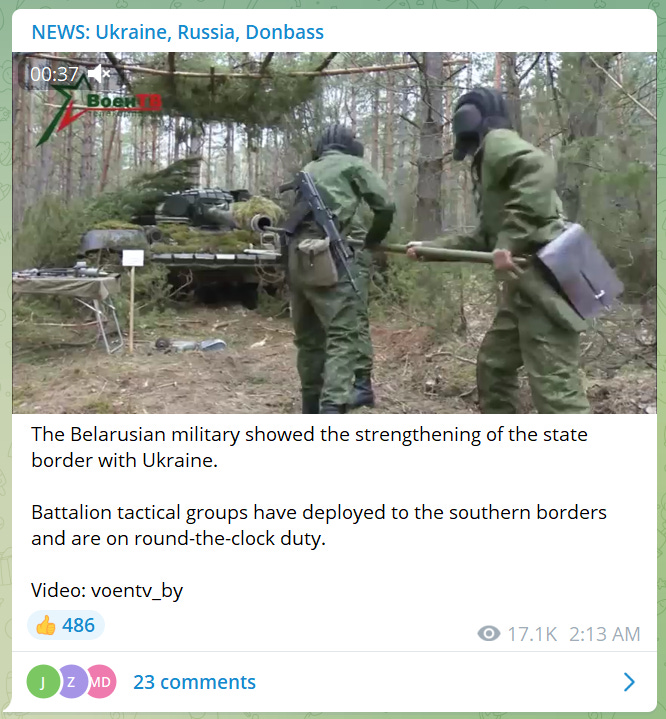Viewport: 666px width, 719px height.
Task: Click the purple Z commenter avatar
Action: tap(72, 682)
